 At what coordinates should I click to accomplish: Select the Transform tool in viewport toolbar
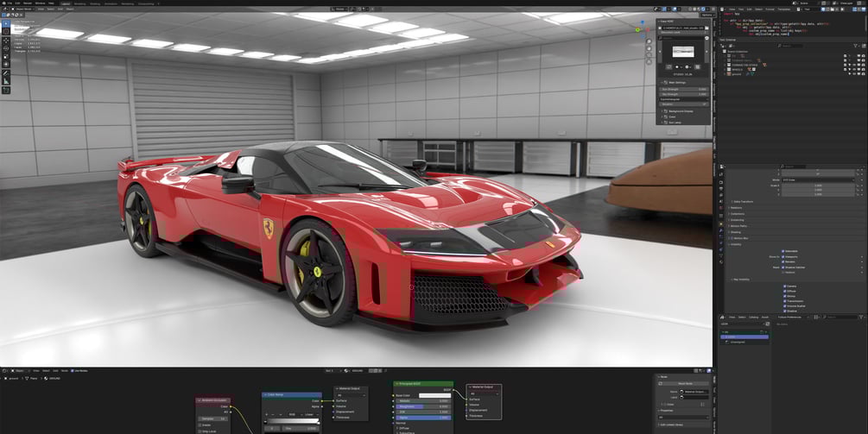(6, 64)
